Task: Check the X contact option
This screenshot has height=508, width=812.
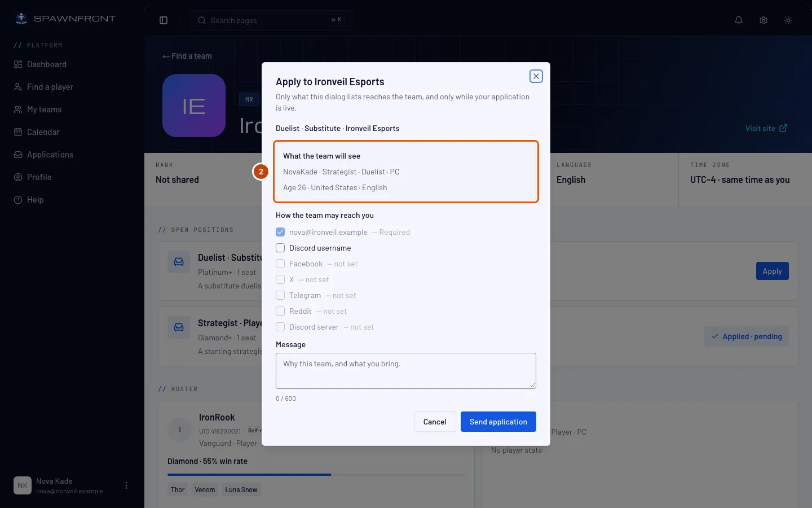Action: coord(280,279)
